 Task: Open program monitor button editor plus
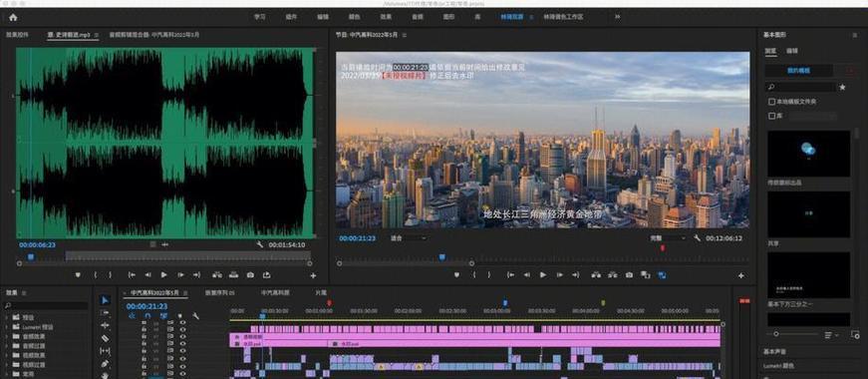pos(741,275)
